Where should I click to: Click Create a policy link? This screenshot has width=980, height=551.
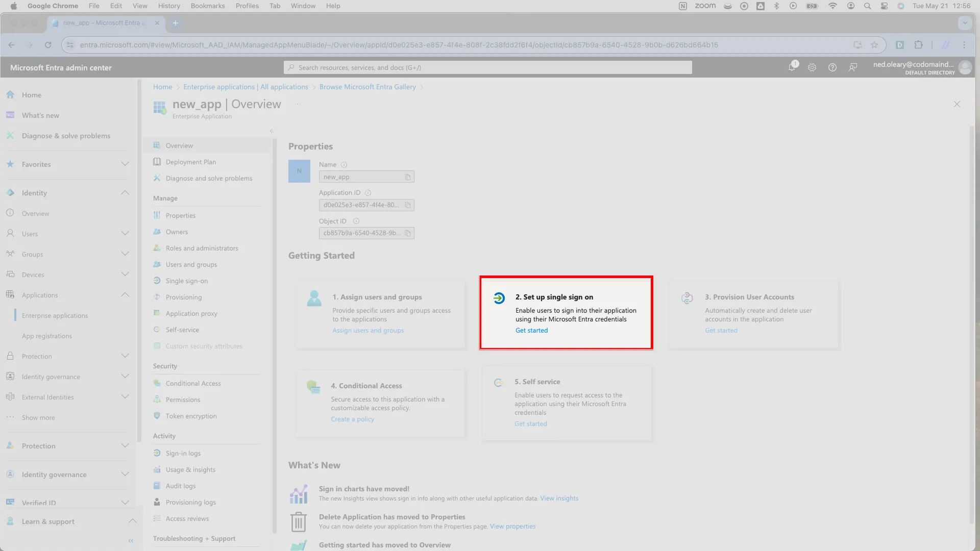point(352,419)
